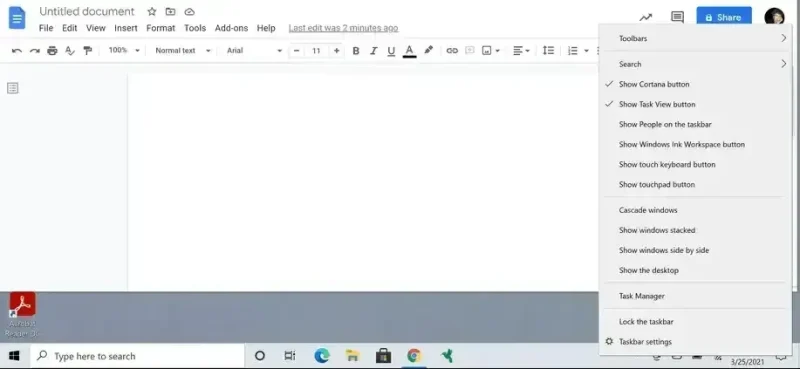Image resolution: width=800 pixels, height=369 pixels.
Task: Click the Share button
Action: 723,17
